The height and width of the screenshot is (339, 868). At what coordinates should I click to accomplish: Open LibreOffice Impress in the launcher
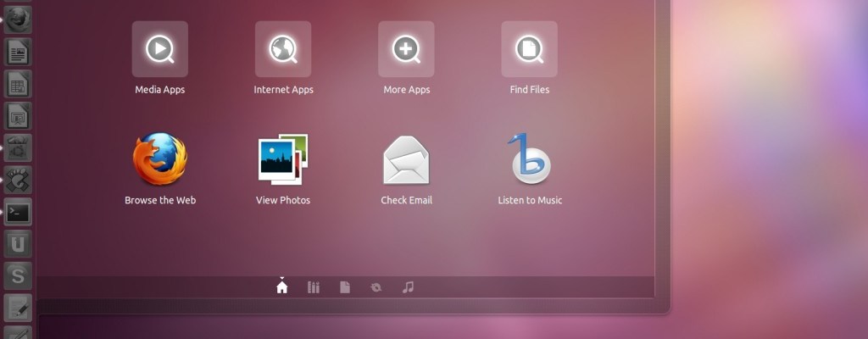(x=18, y=116)
